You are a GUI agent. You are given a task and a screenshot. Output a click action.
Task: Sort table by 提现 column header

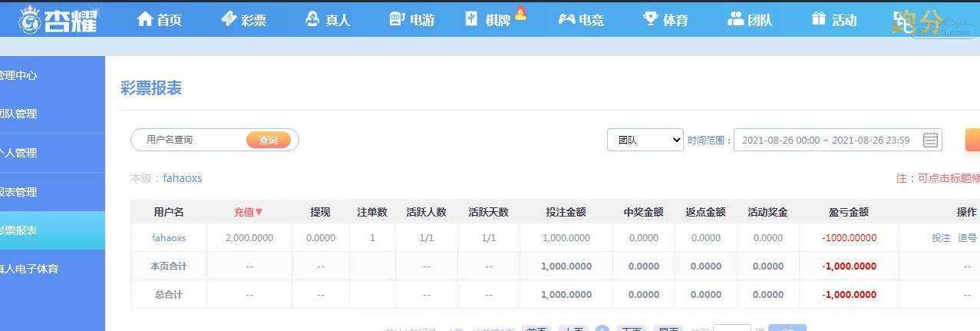coord(320,212)
